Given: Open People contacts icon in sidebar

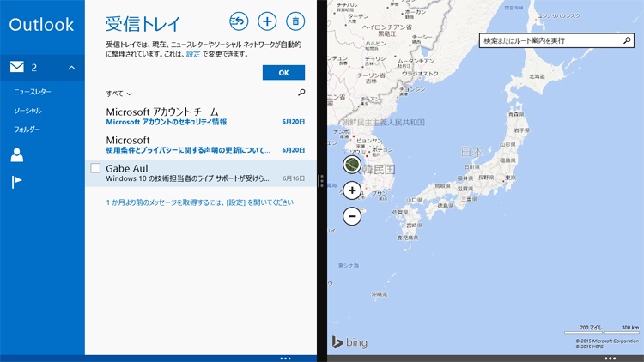Looking at the screenshot, I should coord(16,155).
